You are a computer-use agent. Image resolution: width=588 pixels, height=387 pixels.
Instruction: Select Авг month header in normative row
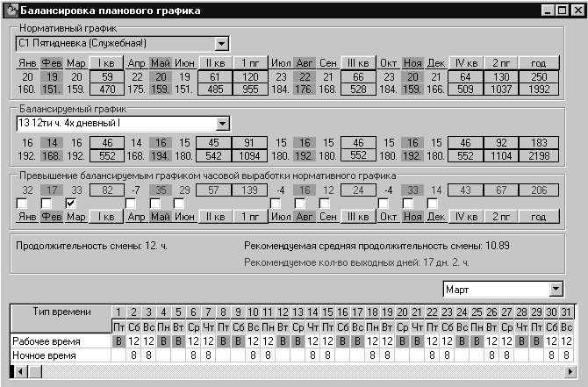coord(305,63)
